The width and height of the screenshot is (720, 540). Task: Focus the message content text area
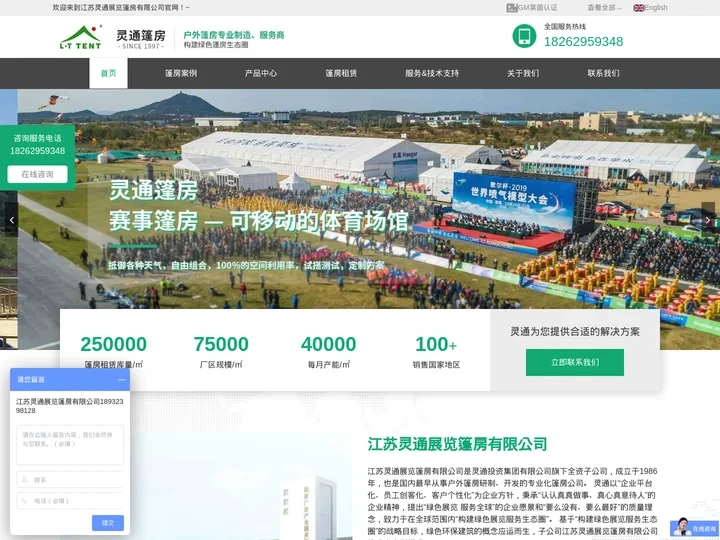(x=70, y=445)
